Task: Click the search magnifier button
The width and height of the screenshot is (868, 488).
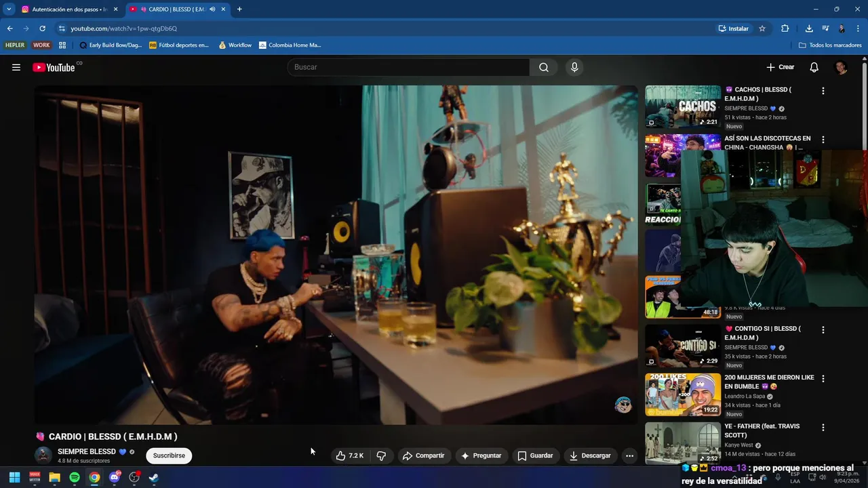Action: pyautogui.click(x=544, y=67)
